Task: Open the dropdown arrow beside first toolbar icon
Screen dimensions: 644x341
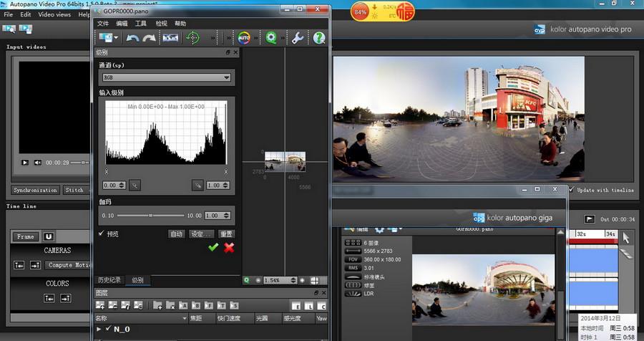Action: [116, 38]
